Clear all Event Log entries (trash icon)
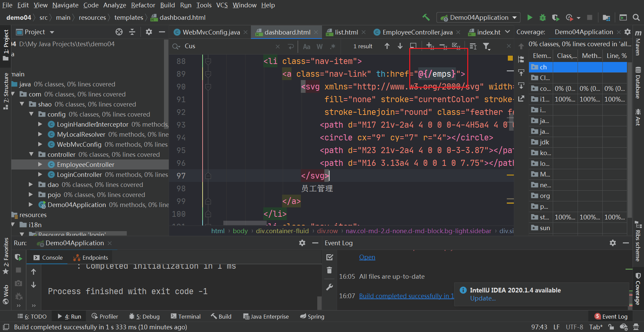Image resolution: width=644 pixels, height=332 pixels. (x=330, y=270)
